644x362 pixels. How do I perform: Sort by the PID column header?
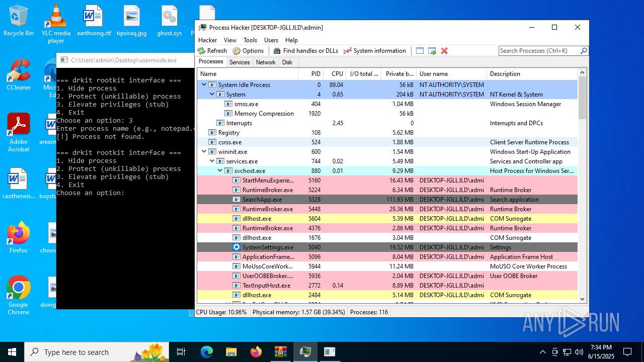point(311,74)
